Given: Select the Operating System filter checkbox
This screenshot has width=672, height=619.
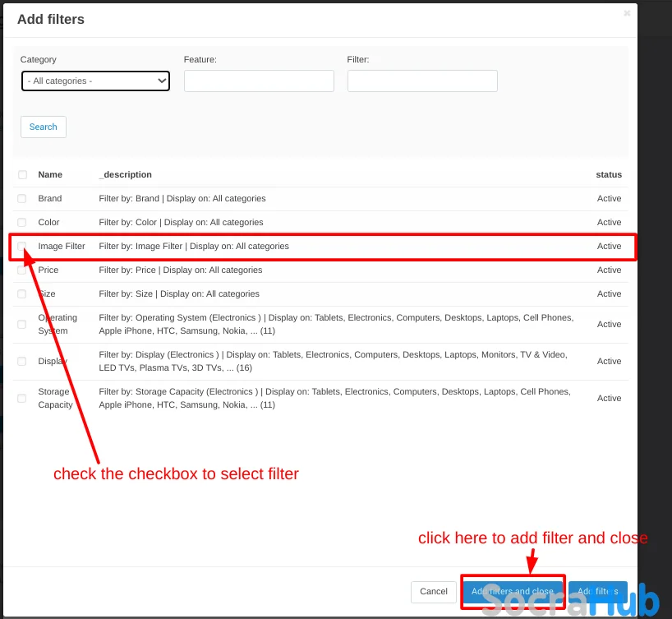Looking at the screenshot, I should coord(22,325).
